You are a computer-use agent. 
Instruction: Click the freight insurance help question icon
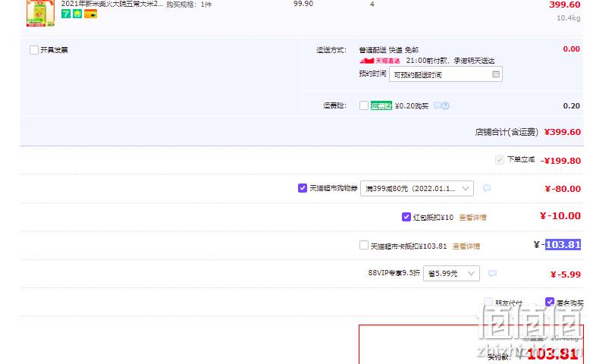pos(445,105)
